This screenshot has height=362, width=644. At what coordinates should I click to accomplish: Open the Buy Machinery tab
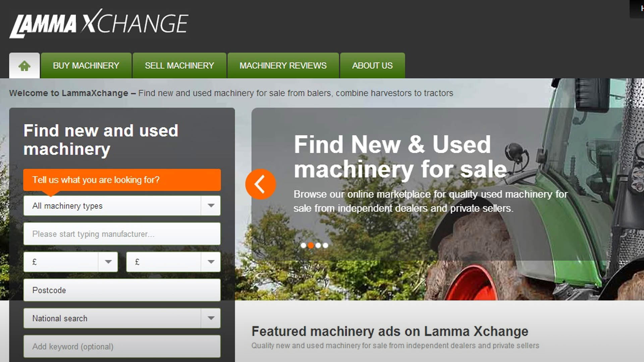[86, 65]
